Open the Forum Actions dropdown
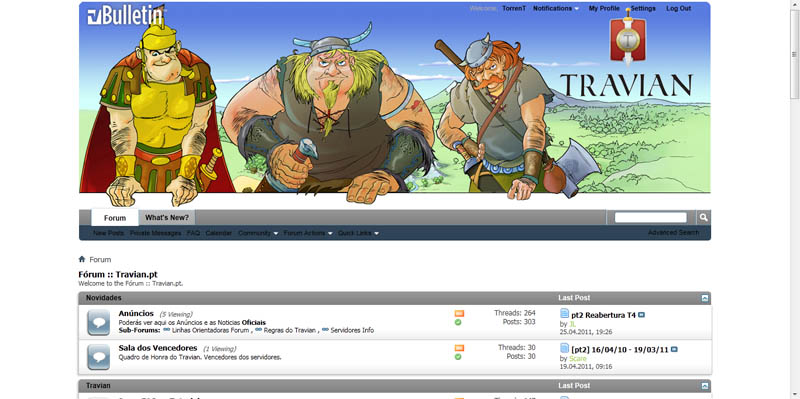The width and height of the screenshot is (800, 399). pyautogui.click(x=308, y=233)
